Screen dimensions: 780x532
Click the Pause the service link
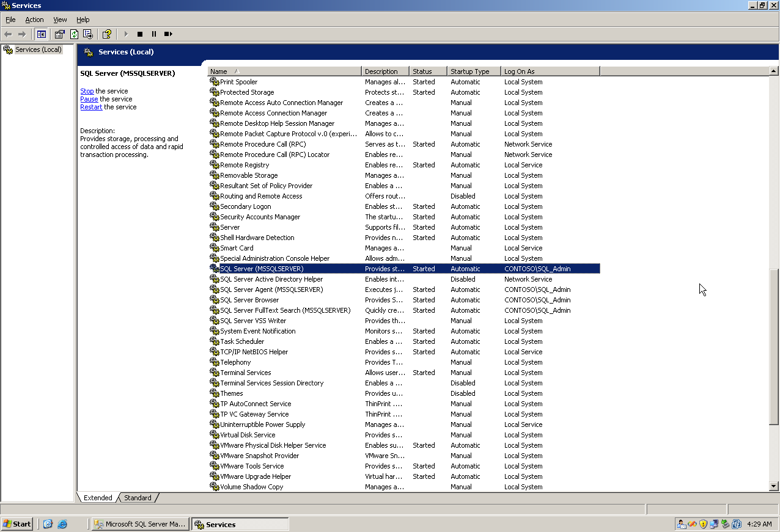[89, 99]
